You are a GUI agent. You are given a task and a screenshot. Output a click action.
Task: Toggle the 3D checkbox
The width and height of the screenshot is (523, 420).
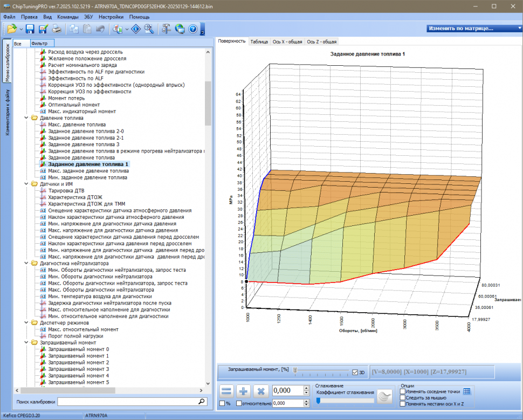[x=355, y=372]
